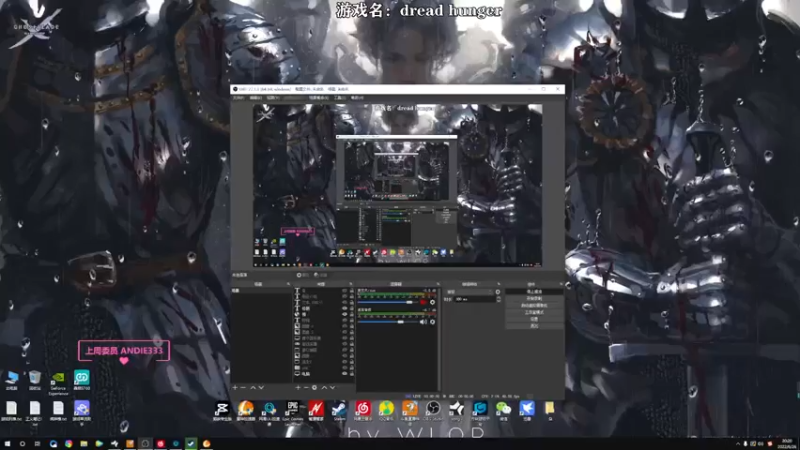Open the second mixer channel's gear settings
800x450 pixels.
pos(433,322)
